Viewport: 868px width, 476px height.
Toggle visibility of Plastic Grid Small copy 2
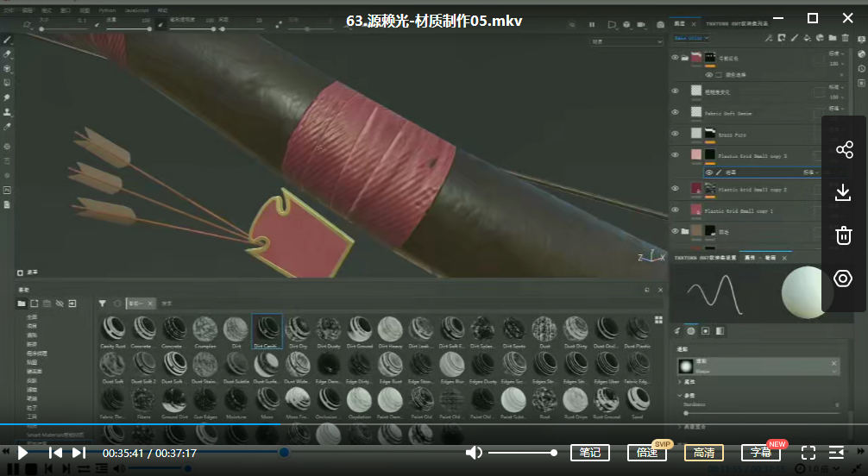click(676, 189)
